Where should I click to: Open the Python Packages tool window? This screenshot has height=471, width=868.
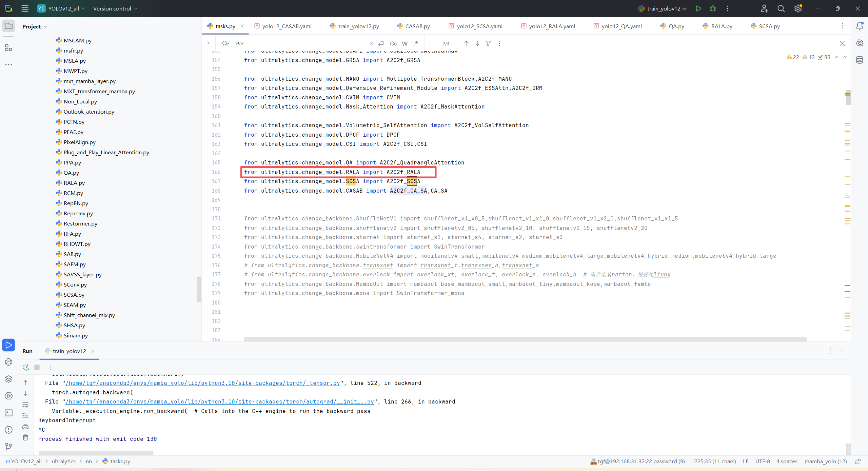point(8,379)
